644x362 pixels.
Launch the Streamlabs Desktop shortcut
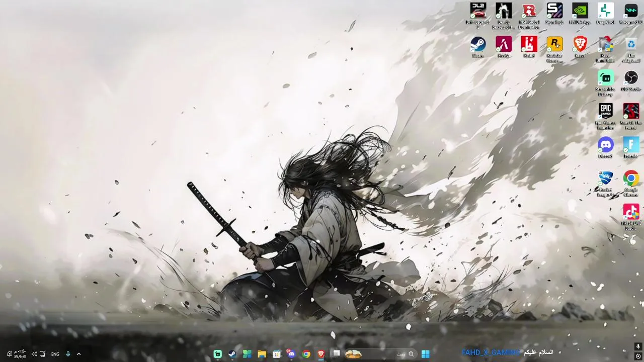coord(605,83)
